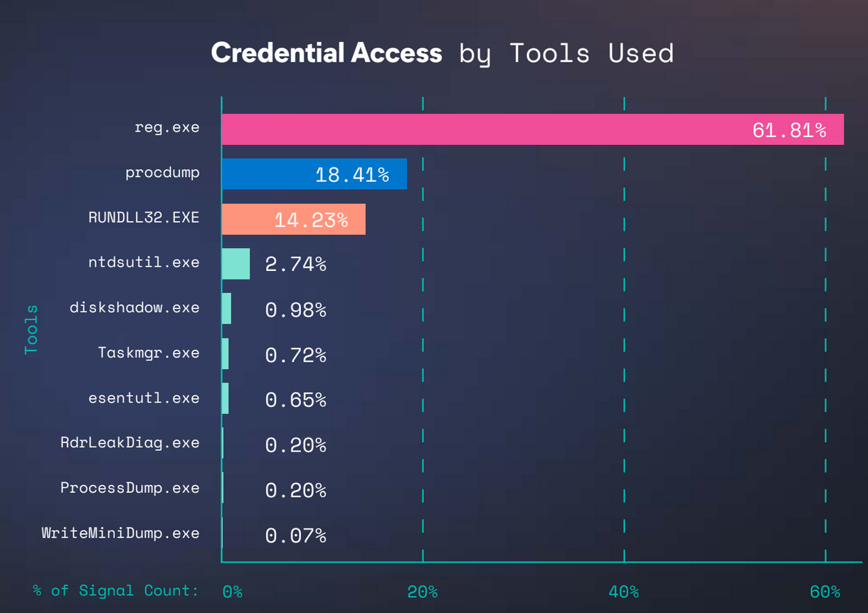Click the Credential Access chart title

tap(327, 53)
